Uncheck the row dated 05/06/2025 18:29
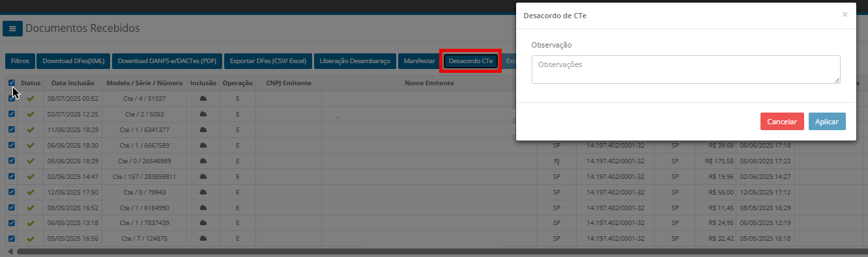The width and height of the screenshot is (868, 257). 11,161
